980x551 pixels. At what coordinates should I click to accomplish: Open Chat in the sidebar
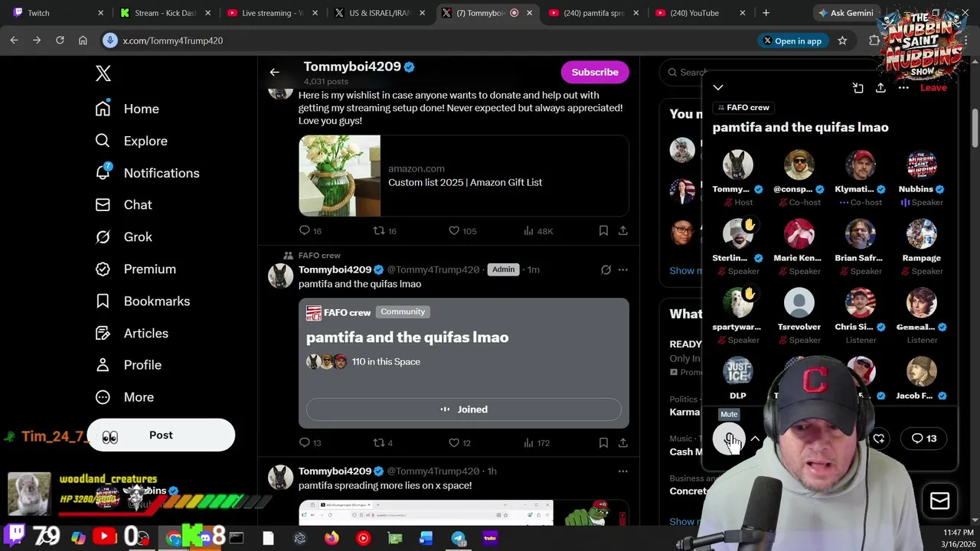pos(123,205)
